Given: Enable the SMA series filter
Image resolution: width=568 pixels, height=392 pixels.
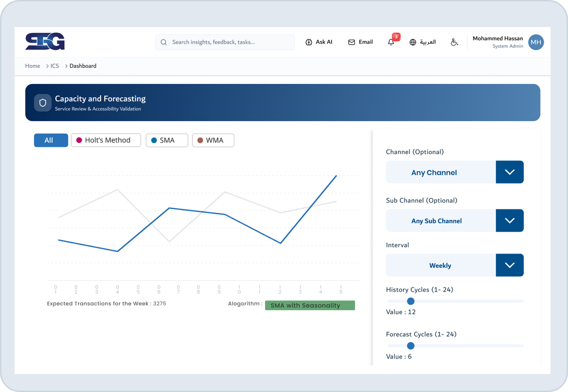Looking at the screenshot, I should click(167, 140).
